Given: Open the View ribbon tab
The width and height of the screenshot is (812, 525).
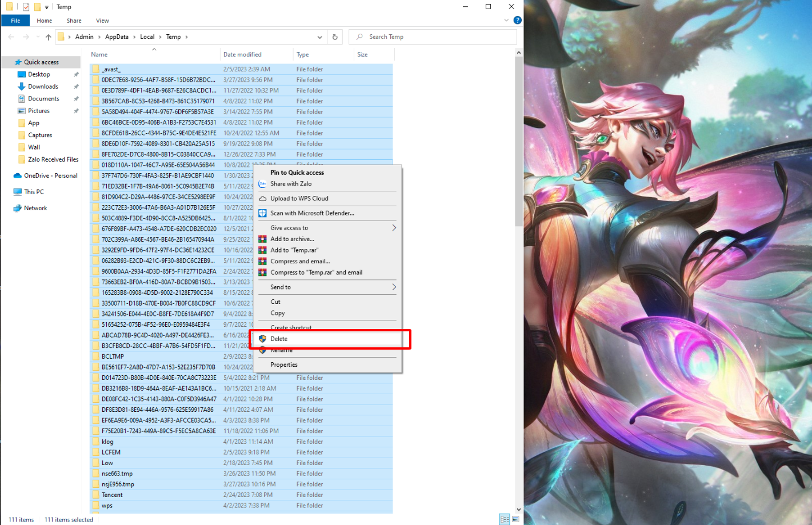Looking at the screenshot, I should tap(102, 21).
